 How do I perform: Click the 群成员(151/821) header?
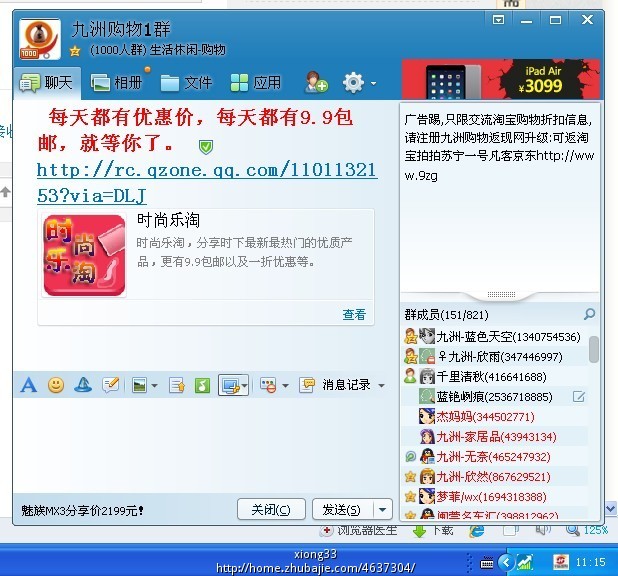(447, 315)
